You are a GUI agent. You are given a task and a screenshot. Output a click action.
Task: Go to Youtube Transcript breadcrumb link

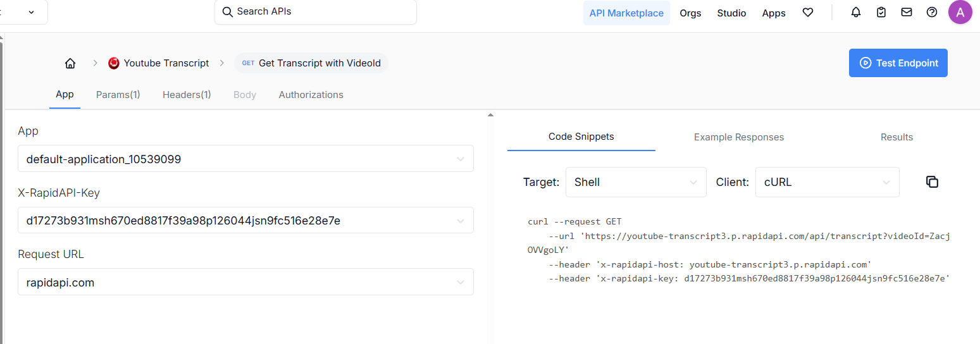(x=166, y=63)
